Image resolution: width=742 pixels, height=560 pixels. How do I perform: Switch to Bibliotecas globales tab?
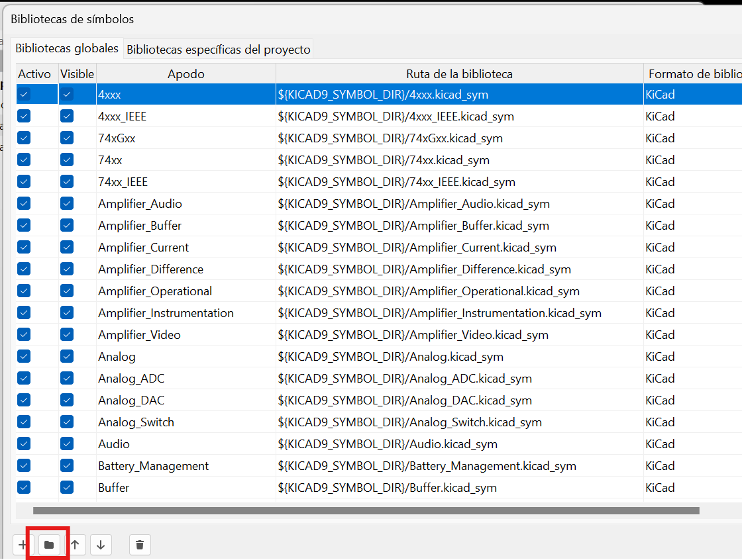tap(67, 48)
